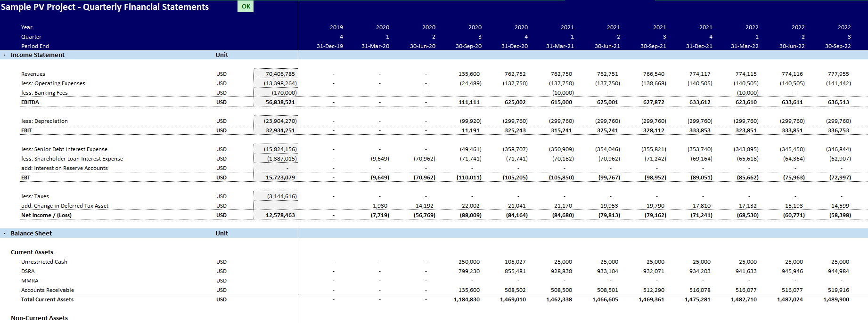Select 'Total Current Assets' row label

pos(47,299)
